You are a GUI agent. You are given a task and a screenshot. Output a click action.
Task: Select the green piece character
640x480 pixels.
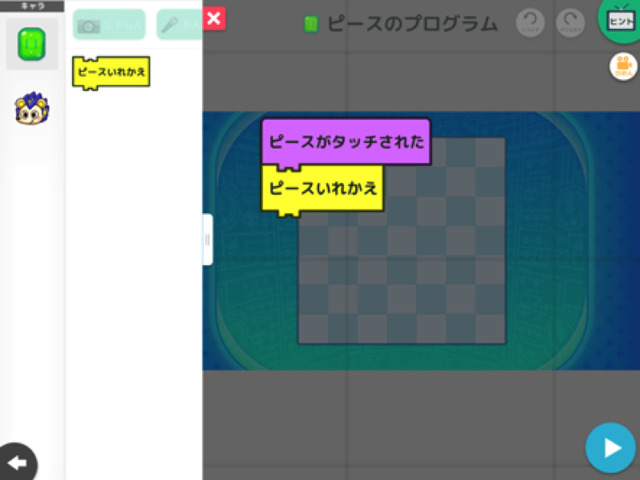(x=32, y=44)
